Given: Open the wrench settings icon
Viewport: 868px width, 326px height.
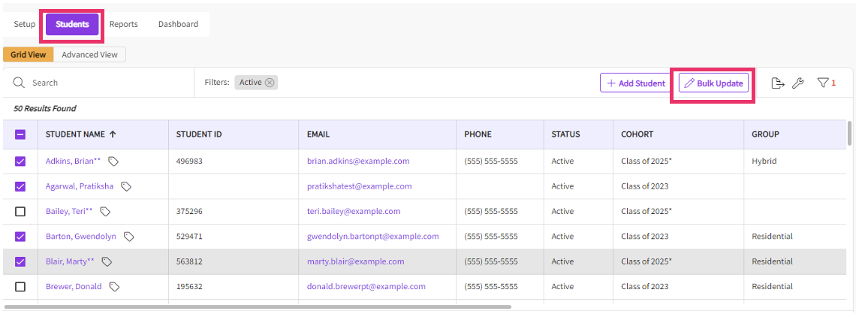Looking at the screenshot, I should 798,83.
